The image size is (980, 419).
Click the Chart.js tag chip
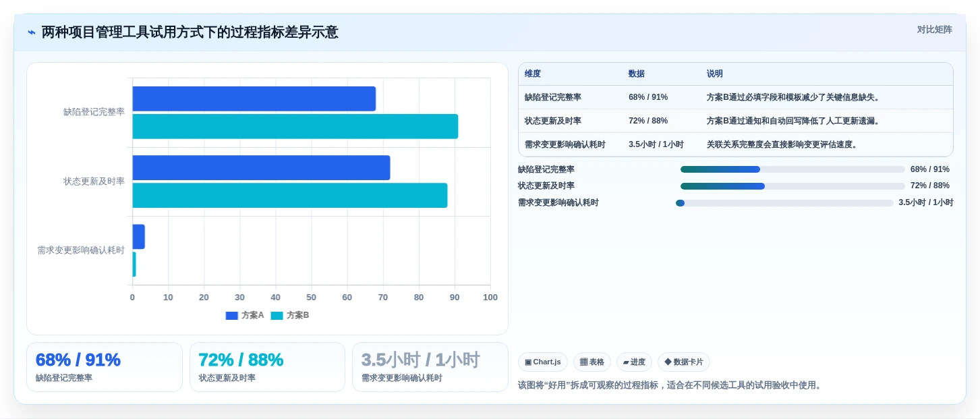point(543,362)
